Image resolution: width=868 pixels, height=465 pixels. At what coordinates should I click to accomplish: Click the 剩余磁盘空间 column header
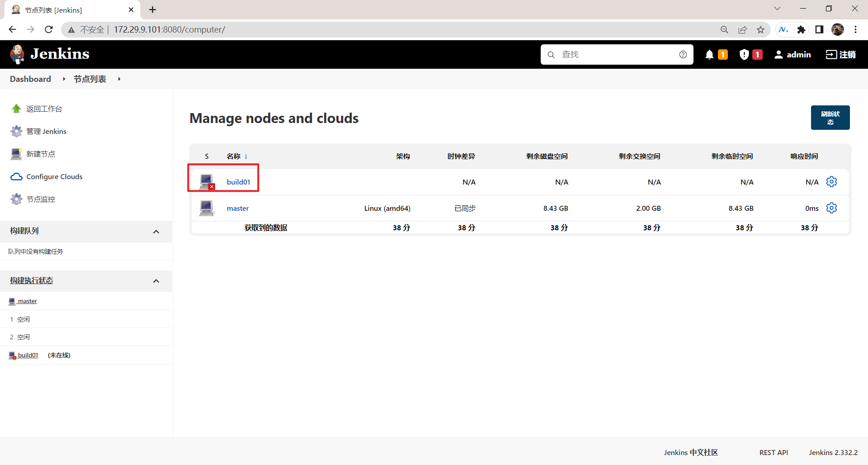(x=547, y=157)
